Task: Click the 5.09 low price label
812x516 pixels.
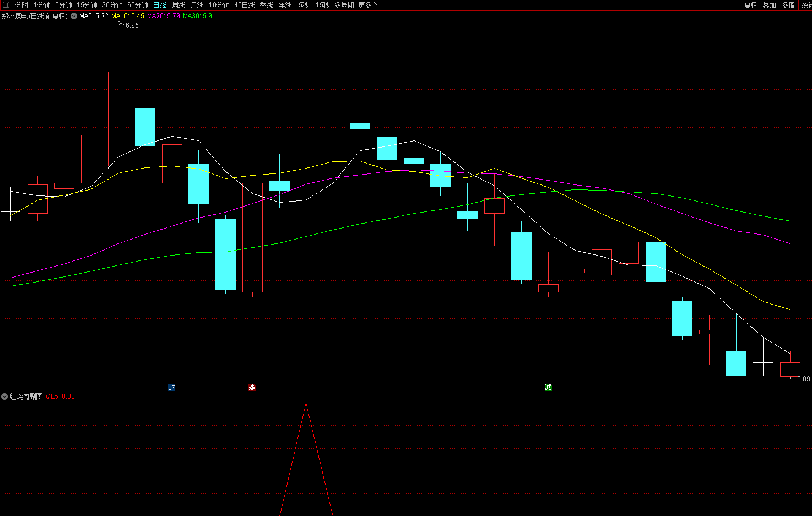Action: point(804,379)
